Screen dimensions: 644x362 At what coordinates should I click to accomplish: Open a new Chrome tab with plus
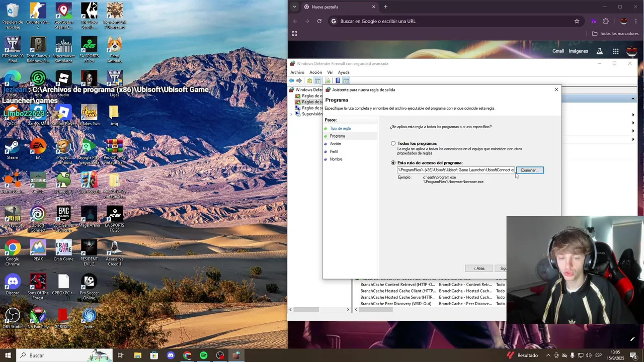point(386,7)
